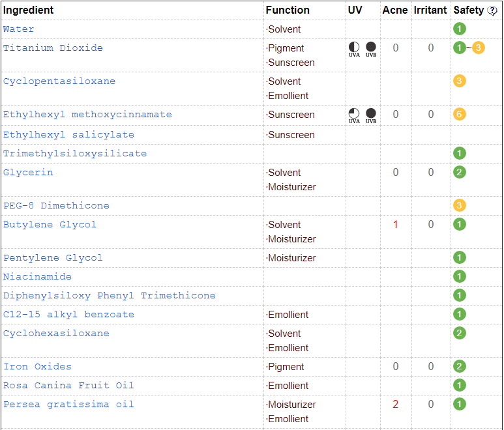Select the Diphenylsiloxy Phenyl Trimethicone link
This screenshot has width=504, height=430.
(110, 295)
